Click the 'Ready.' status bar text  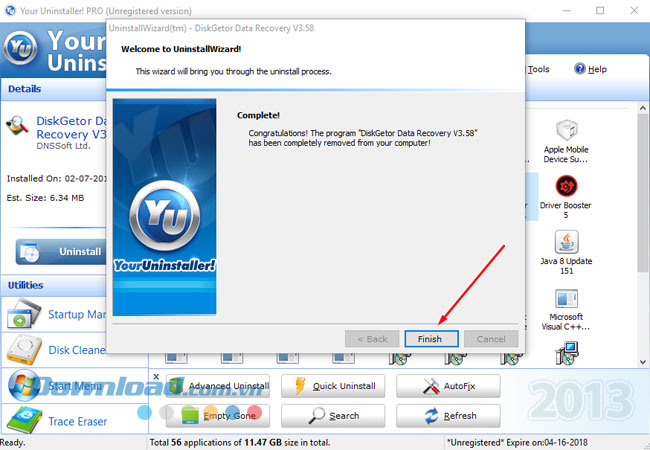point(12,443)
